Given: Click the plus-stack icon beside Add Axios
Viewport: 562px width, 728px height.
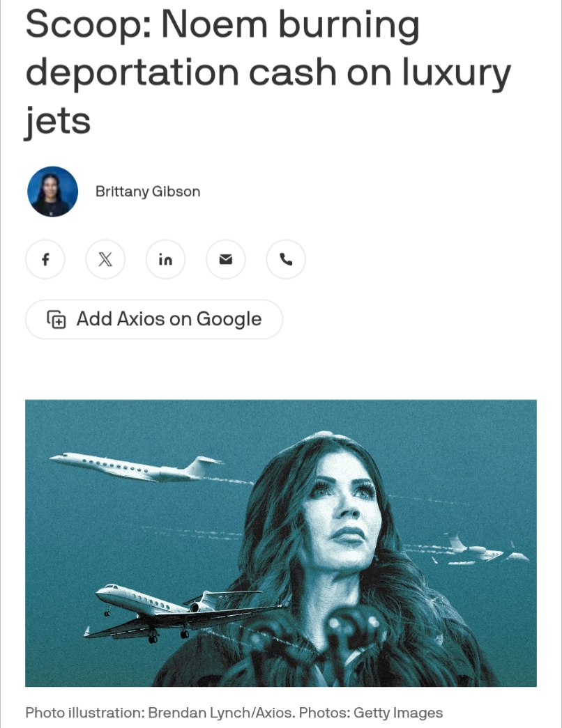Looking at the screenshot, I should [56, 320].
